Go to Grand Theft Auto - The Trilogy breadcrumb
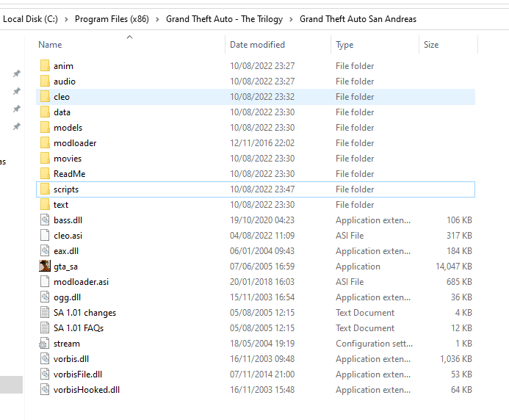The height and width of the screenshot is (420, 509). click(x=224, y=19)
